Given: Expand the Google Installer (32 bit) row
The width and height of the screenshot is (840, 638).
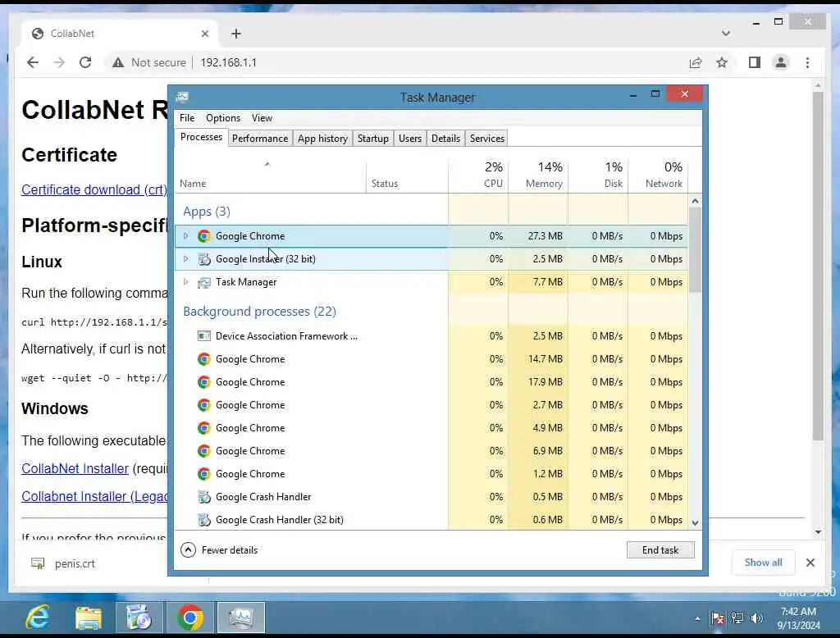Looking at the screenshot, I should click(186, 259).
